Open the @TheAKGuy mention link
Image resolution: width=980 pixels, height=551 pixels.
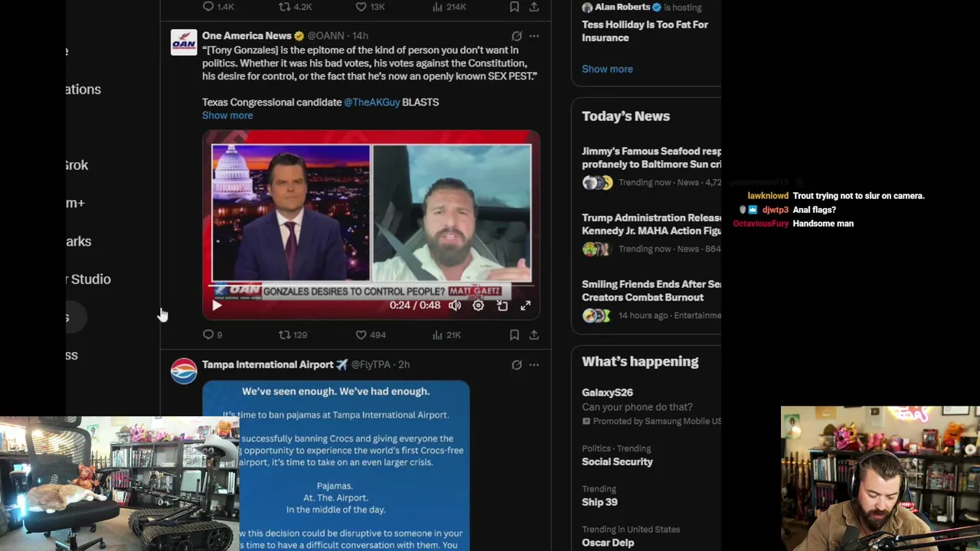371,102
